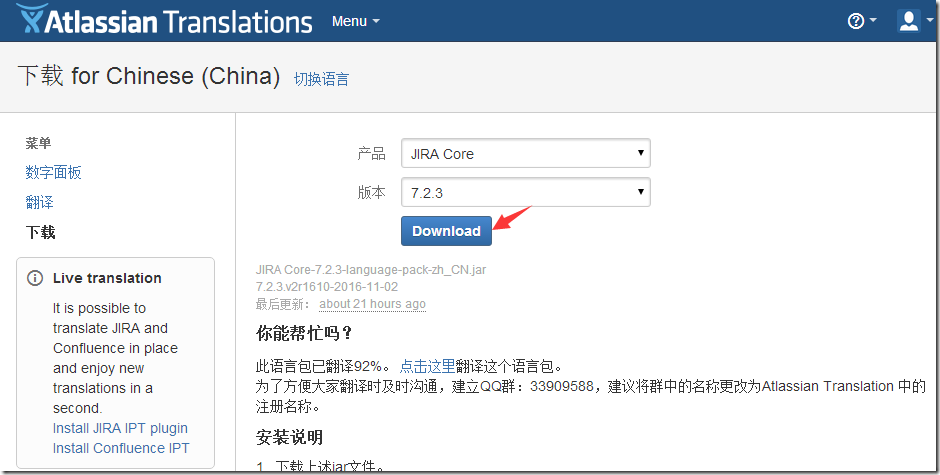Click the 'about 21 hours ago' timestamp
Screen dimensions: 940x475
pyautogui.click(x=372, y=304)
